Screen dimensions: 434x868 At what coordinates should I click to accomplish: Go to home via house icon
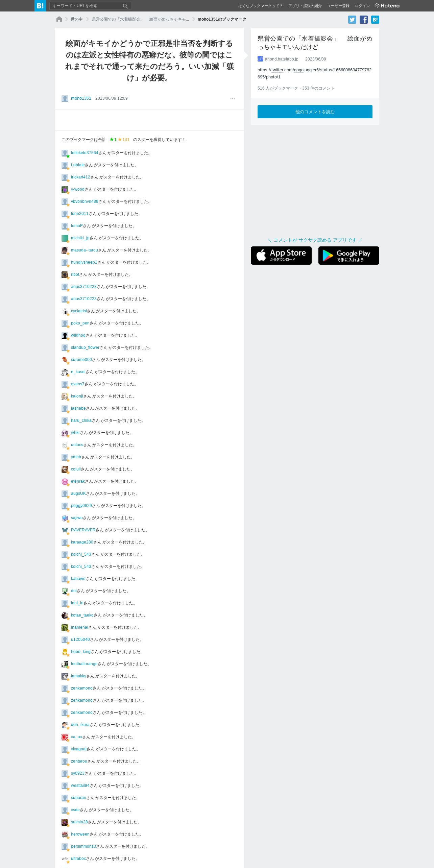pos(59,19)
